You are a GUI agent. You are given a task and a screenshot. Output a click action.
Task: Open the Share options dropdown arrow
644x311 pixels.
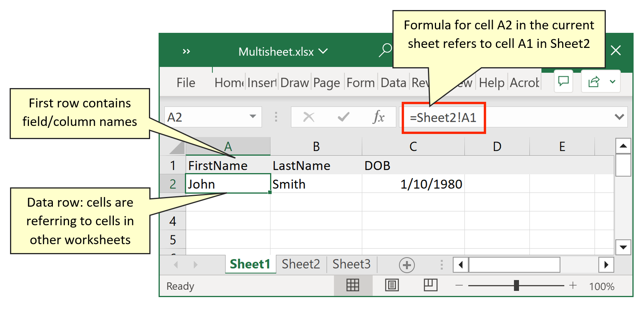coord(612,82)
